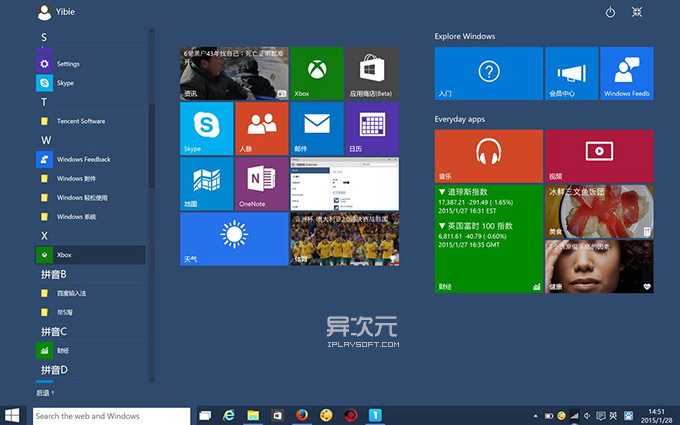The height and width of the screenshot is (425, 680).
Task: Click the 拼音B group header
Action: click(54, 274)
